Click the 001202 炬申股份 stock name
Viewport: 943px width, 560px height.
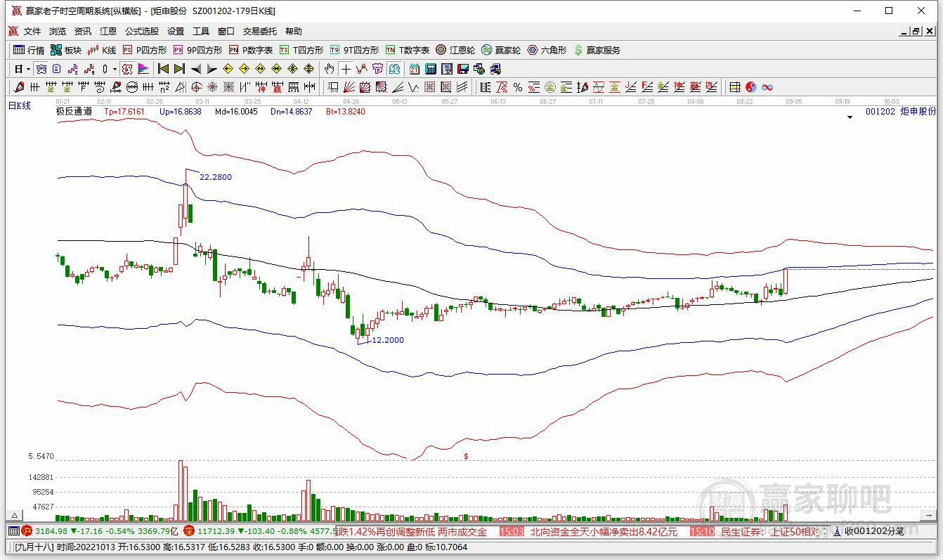pyautogui.click(x=901, y=111)
